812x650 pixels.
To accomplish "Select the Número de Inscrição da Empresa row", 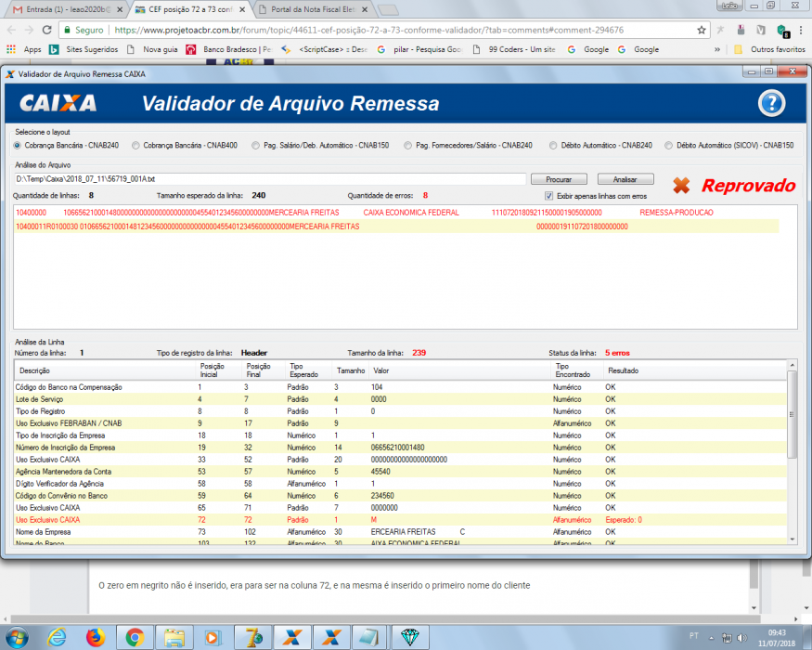I will coord(400,448).
